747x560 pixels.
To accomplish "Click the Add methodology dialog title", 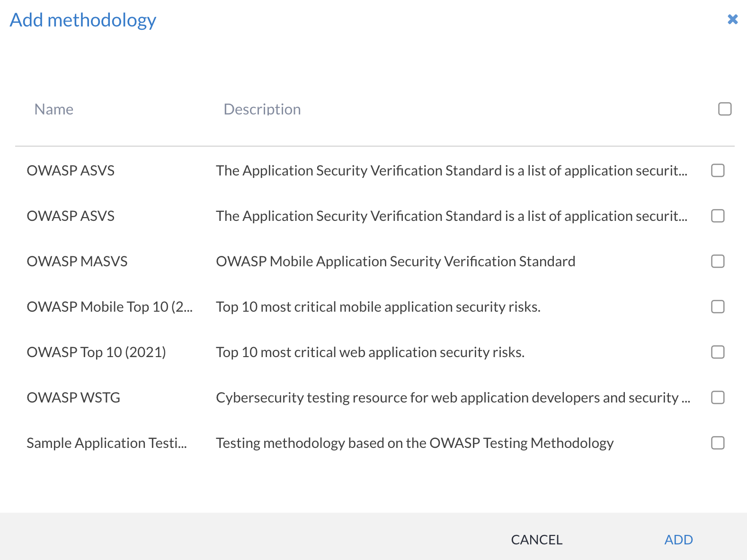I will [83, 20].
